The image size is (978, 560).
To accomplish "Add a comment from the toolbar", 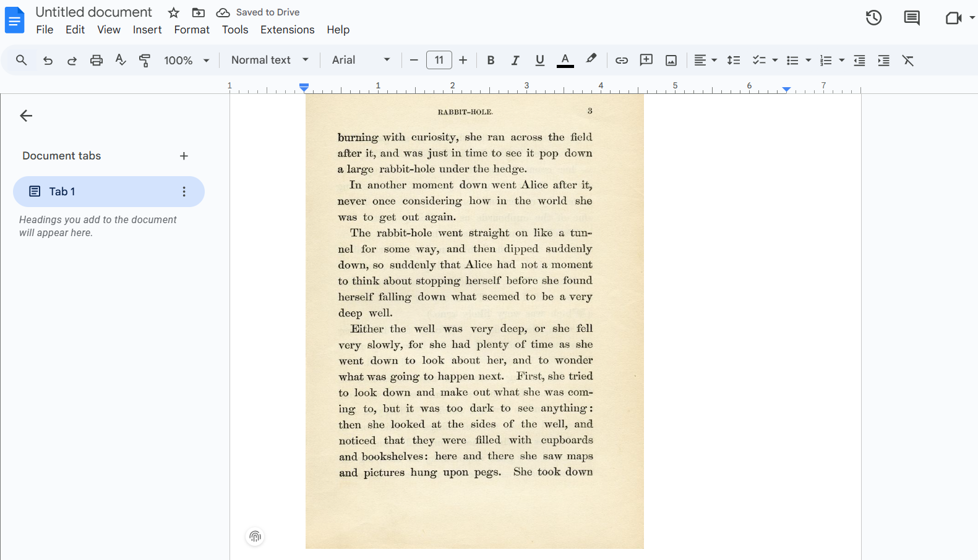I will 646,60.
